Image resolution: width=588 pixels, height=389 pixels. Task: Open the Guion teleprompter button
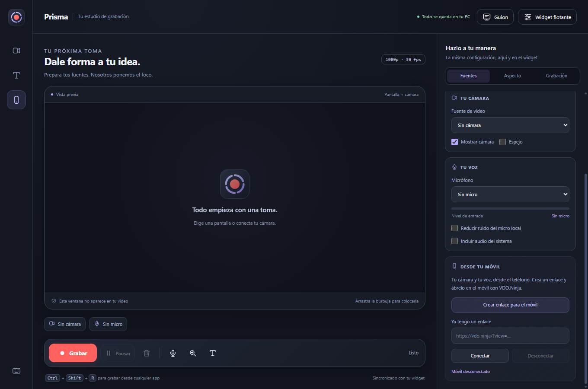coord(495,17)
